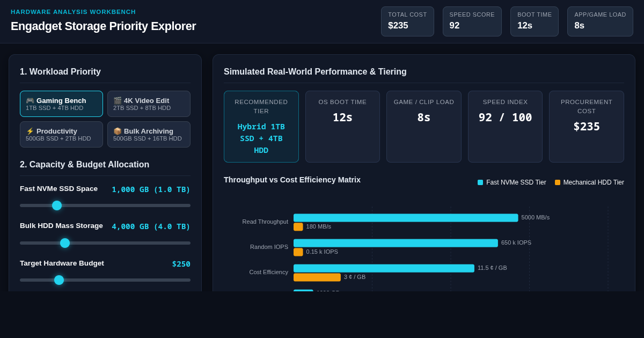Choose the 4K Video Edit workload
This screenshot has height=338, width=644.
[x=149, y=104]
